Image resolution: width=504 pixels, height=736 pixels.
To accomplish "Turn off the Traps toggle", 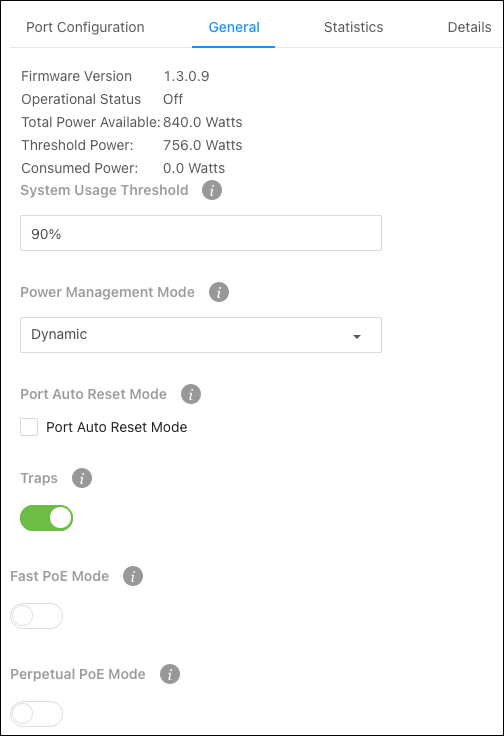I will pos(46,518).
